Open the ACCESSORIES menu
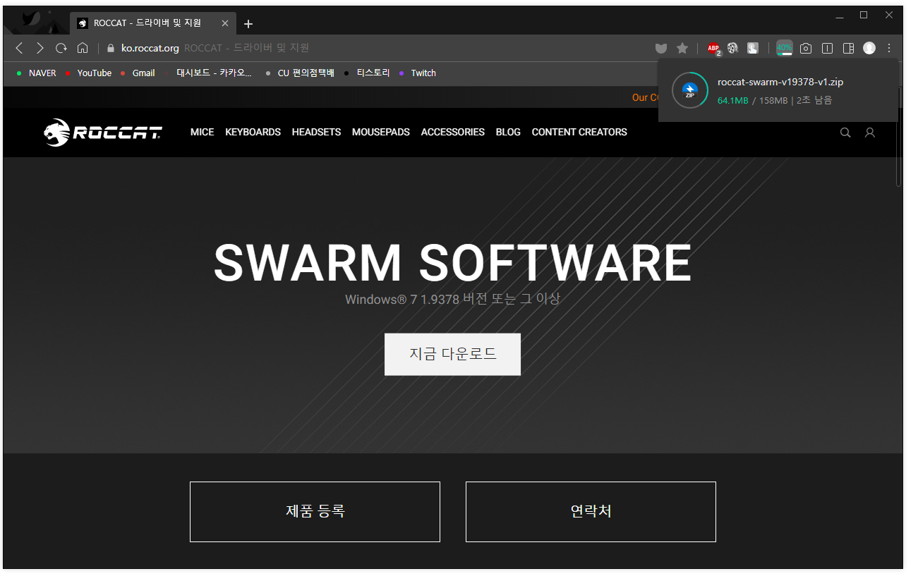This screenshot has width=918, height=588. pos(453,132)
